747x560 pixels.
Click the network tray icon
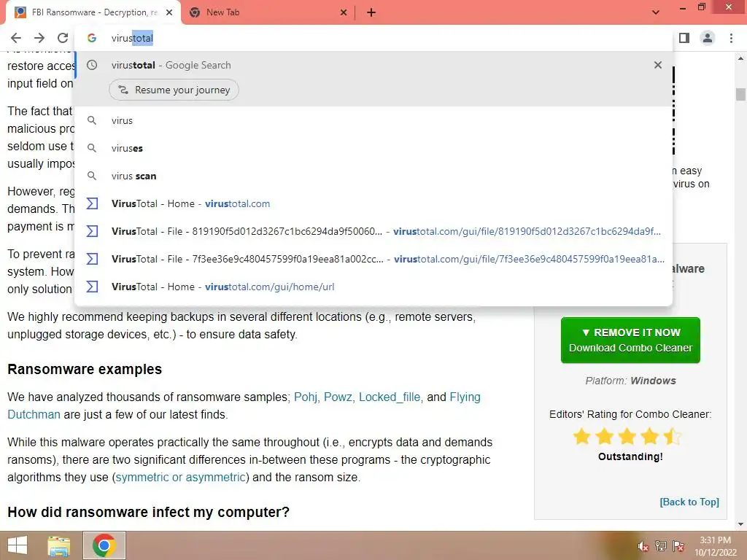click(x=661, y=546)
